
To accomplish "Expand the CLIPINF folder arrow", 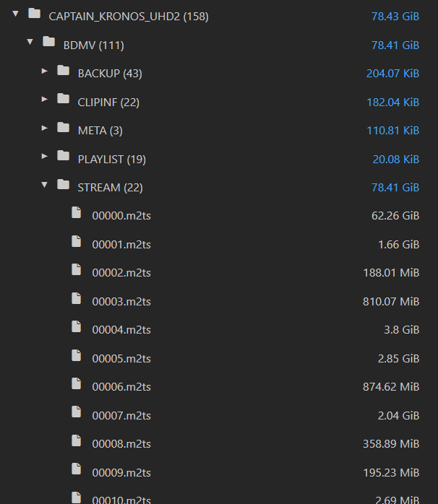I will coord(45,100).
